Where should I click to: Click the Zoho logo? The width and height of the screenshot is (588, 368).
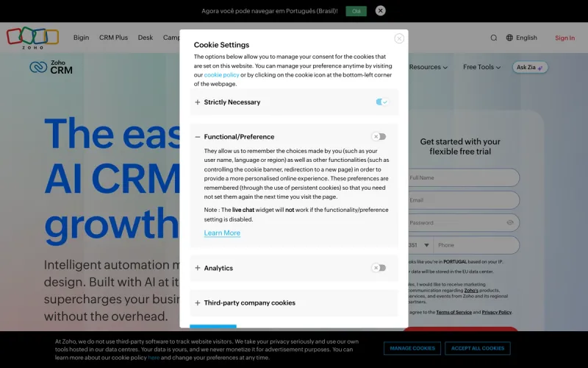tap(32, 38)
